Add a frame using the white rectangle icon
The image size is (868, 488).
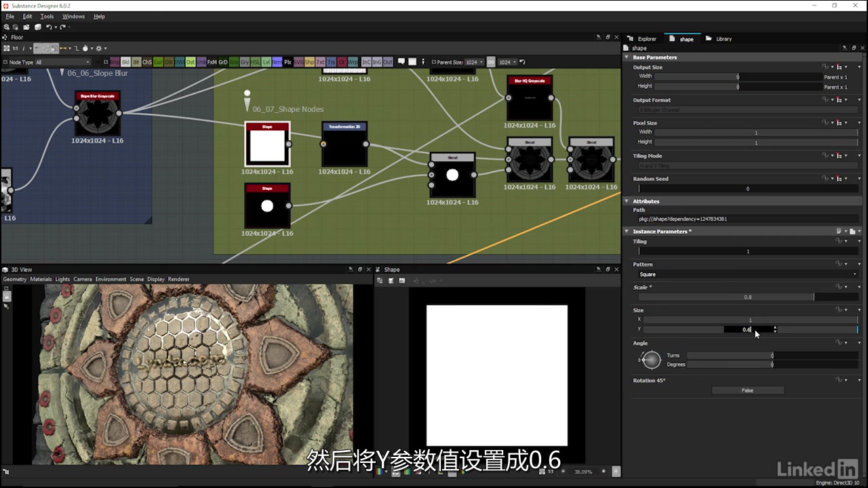pos(412,62)
